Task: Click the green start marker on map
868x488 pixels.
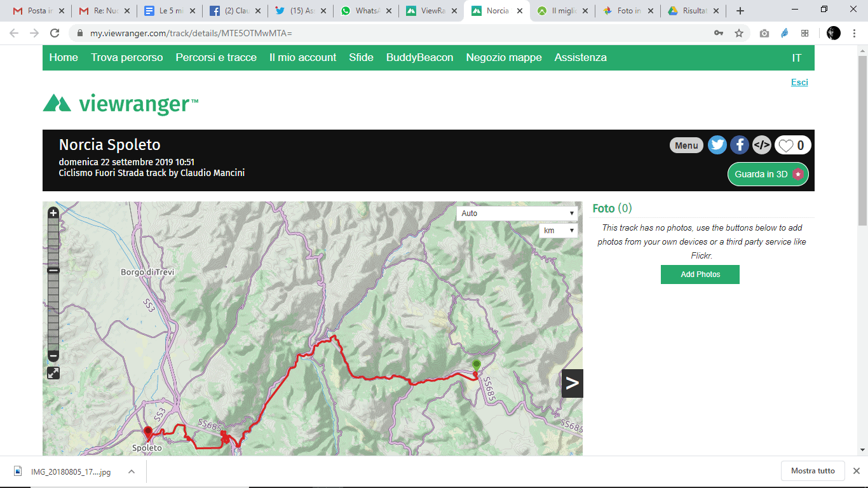Action: (x=477, y=364)
